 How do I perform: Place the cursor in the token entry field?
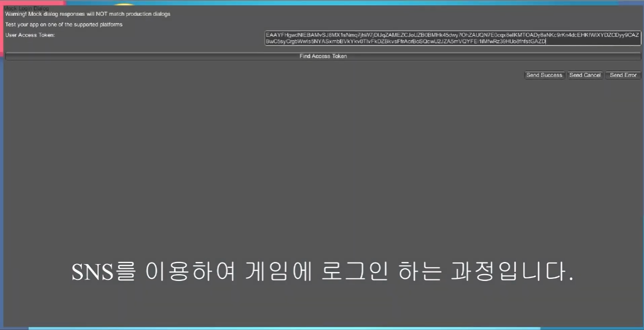point(451,38)
